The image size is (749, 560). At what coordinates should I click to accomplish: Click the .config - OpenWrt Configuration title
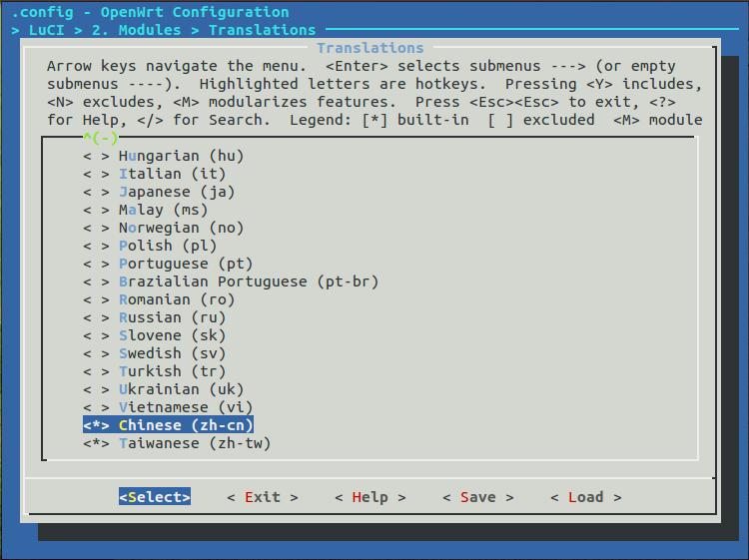[150, 12]
